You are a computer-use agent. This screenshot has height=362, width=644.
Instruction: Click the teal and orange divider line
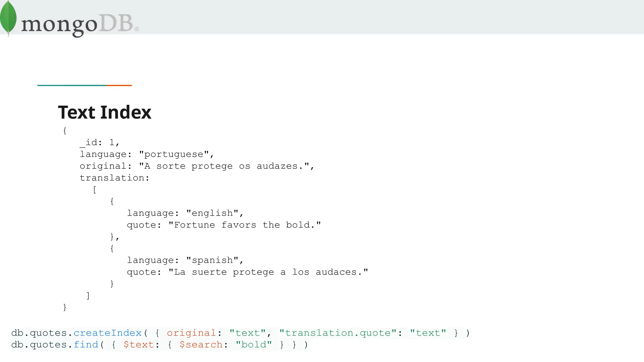85,85
